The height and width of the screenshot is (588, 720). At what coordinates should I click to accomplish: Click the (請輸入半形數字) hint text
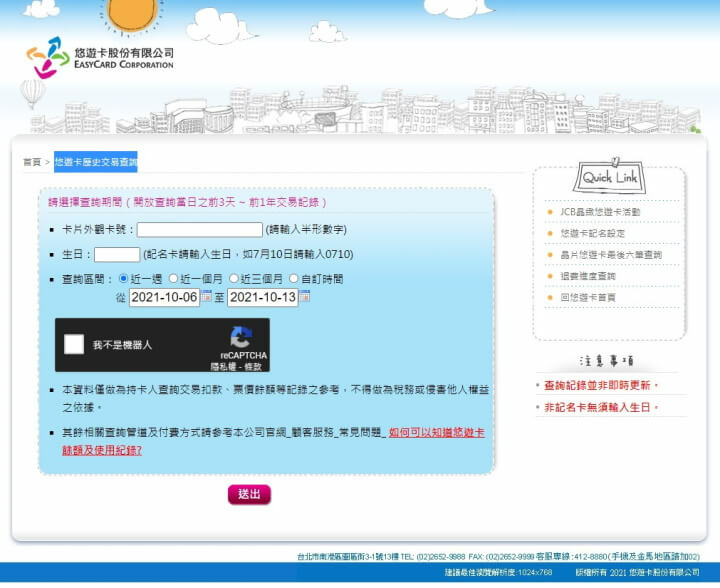tap(306, 229)
